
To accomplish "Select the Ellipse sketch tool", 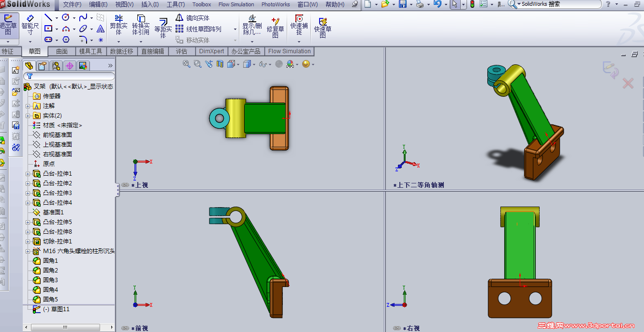I will pyautogui.click(x=83, y=29).
